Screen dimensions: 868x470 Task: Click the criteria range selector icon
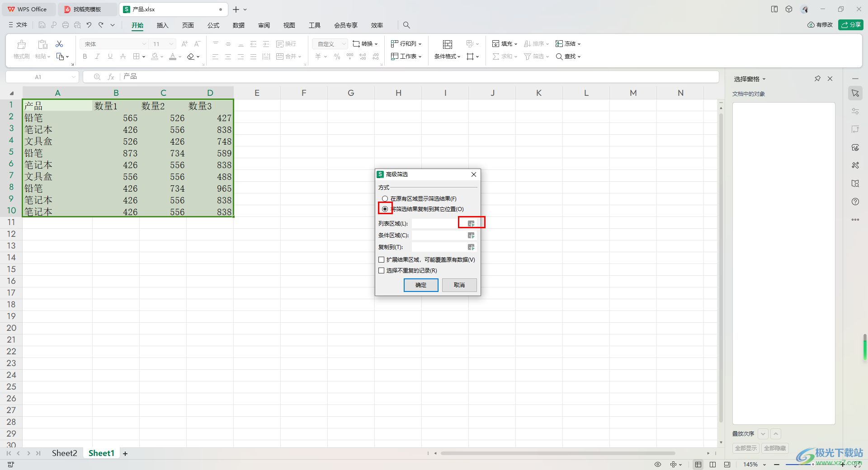point(471,235)
